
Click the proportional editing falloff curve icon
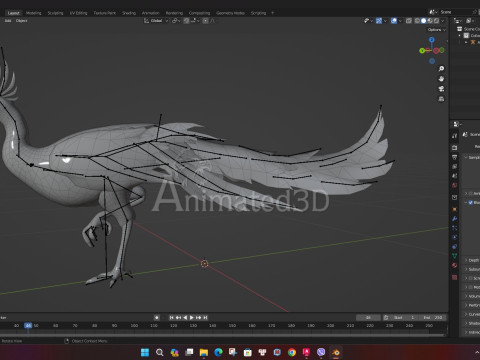pos(212,21)
